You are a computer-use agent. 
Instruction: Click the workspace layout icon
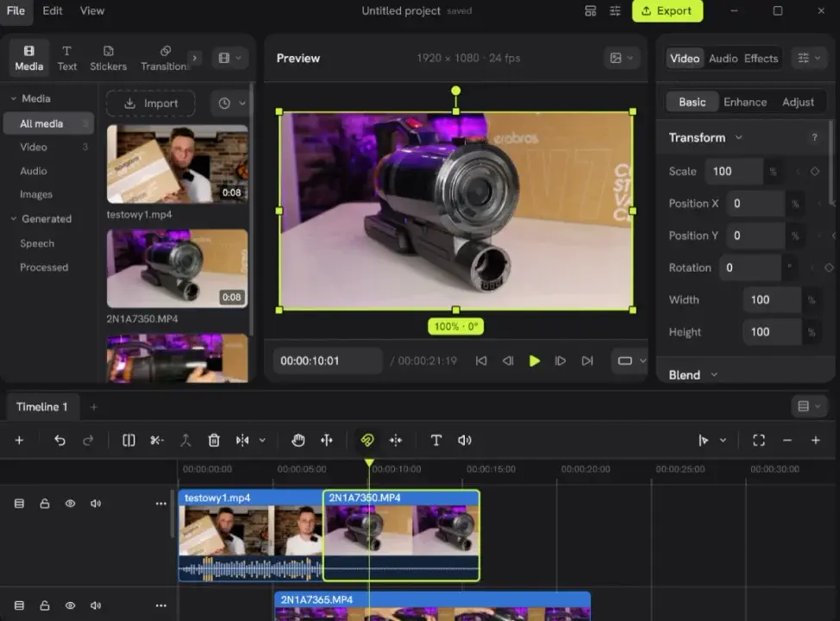pyautogui.click(x=591, y=10)
